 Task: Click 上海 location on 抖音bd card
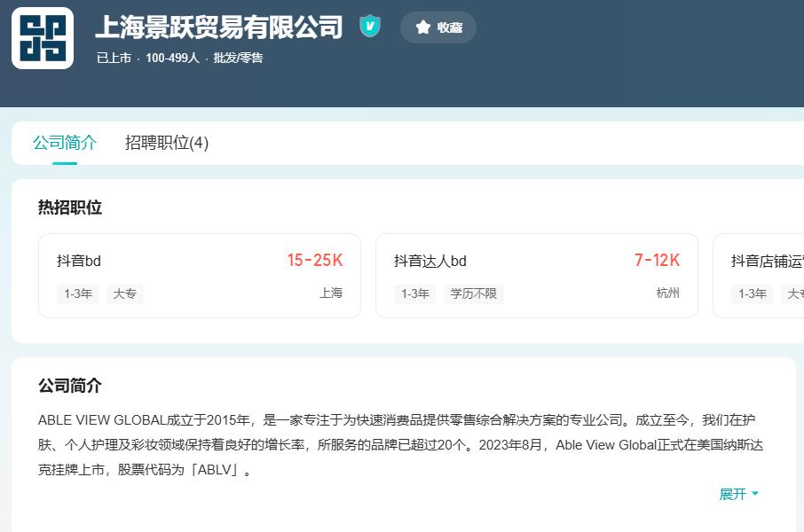[331, 293]
